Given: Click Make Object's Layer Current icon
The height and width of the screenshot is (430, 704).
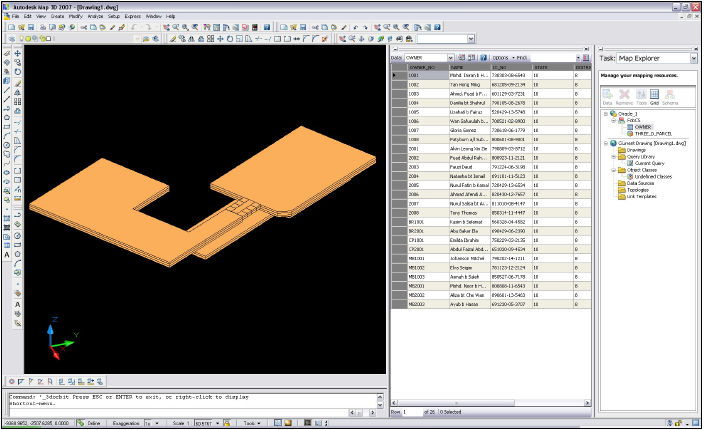Looking at the screenshot, I should pos(146,39).
